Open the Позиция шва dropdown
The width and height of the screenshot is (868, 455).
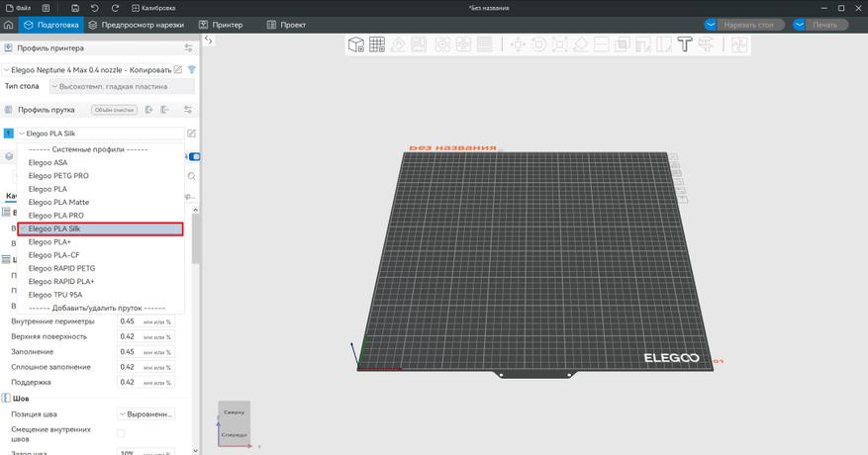(x=145, y=413)
